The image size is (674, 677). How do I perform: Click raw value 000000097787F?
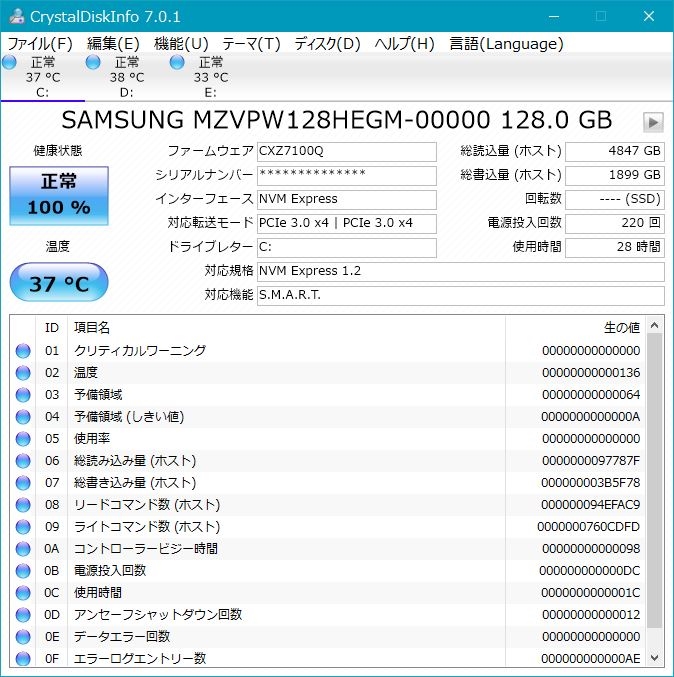pos(591,461)
